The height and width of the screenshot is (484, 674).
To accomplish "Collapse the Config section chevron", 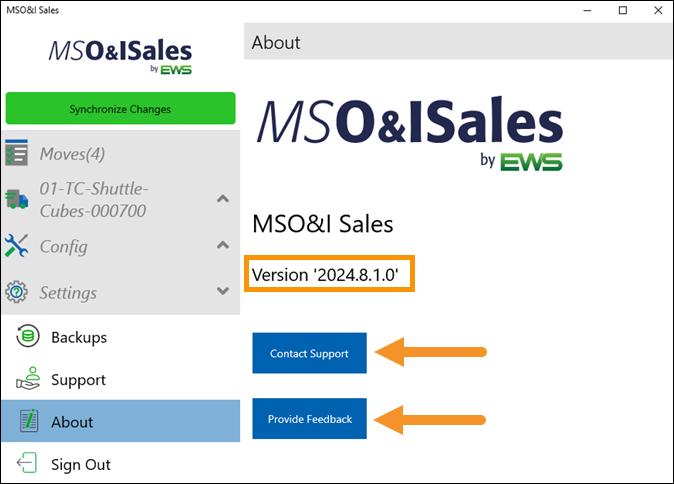I will tap(223, 245).
